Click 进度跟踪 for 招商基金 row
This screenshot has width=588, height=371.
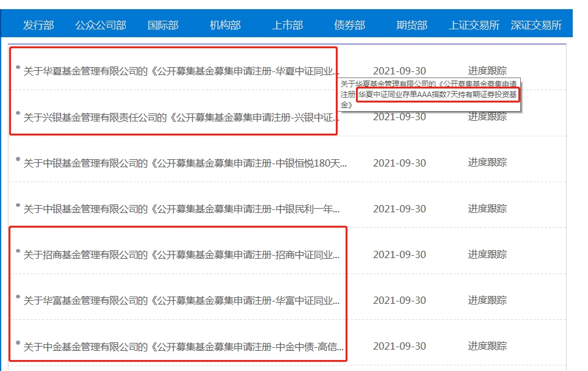(x=487, y=254)
